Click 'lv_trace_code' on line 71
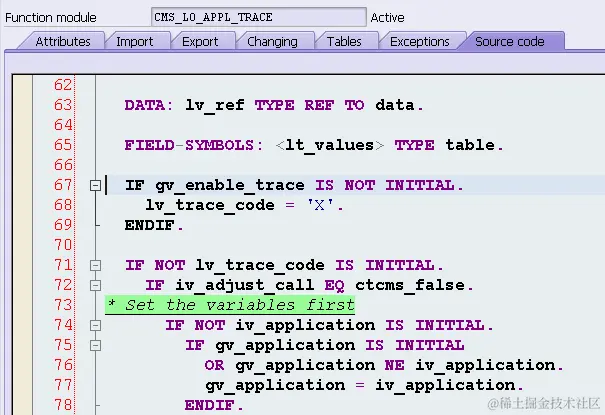This screenshot has height=415, width=605. click(x=260, y=265)
